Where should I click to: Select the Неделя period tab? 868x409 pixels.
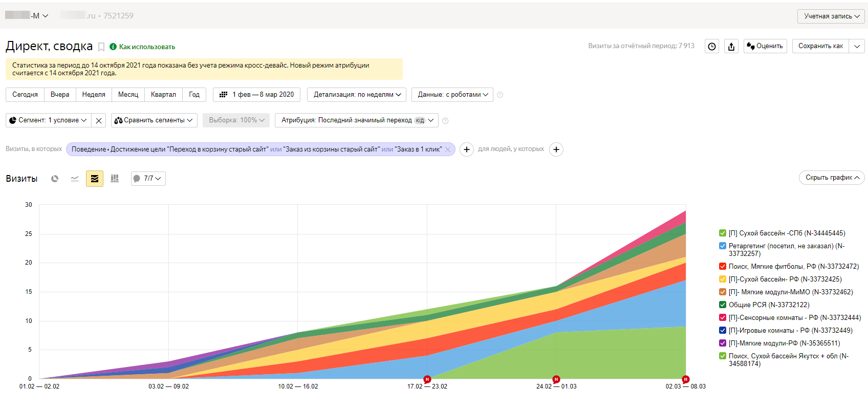coord(94,95)
